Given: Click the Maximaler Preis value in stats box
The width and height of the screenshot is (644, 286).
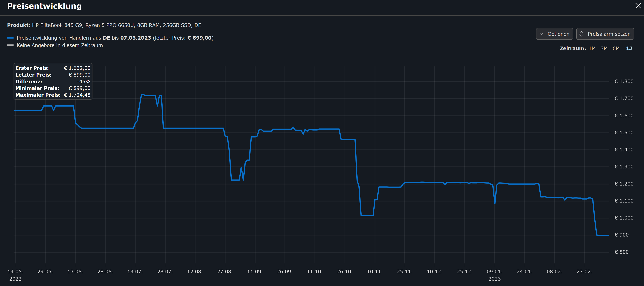Looking at the screenshot, I should (77, 95).
